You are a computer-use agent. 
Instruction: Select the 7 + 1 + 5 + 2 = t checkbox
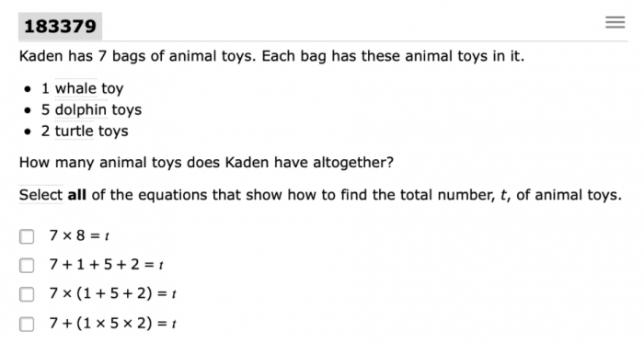pos(27,265)
